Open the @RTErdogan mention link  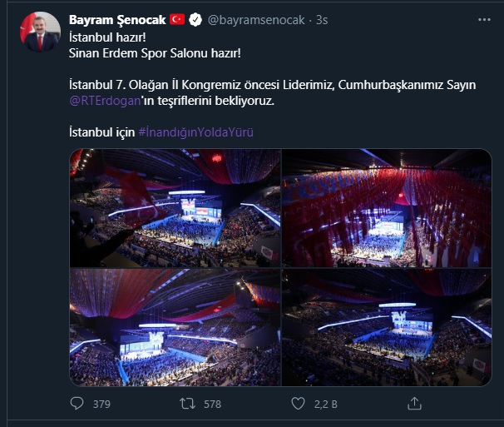point(105,101)
